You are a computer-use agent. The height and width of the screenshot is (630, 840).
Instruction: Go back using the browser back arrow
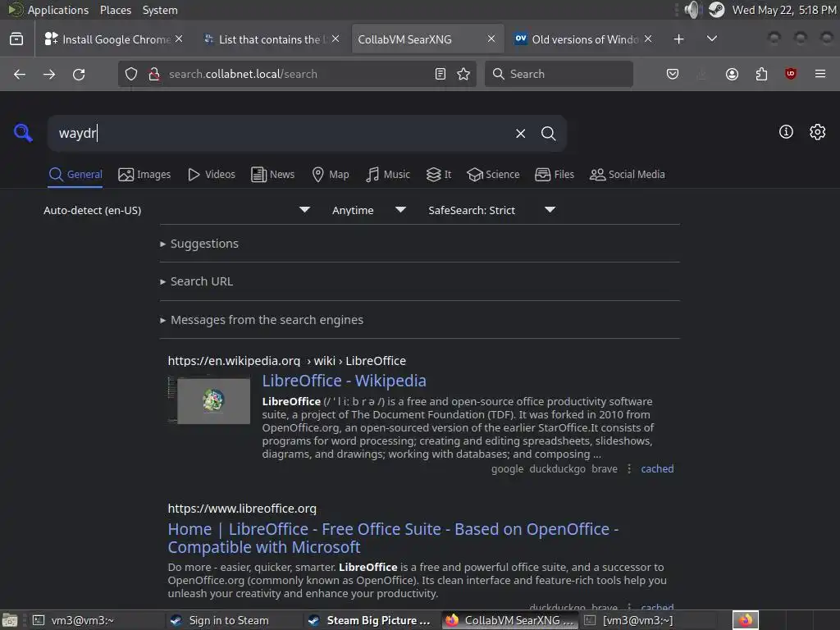[20, 75]
